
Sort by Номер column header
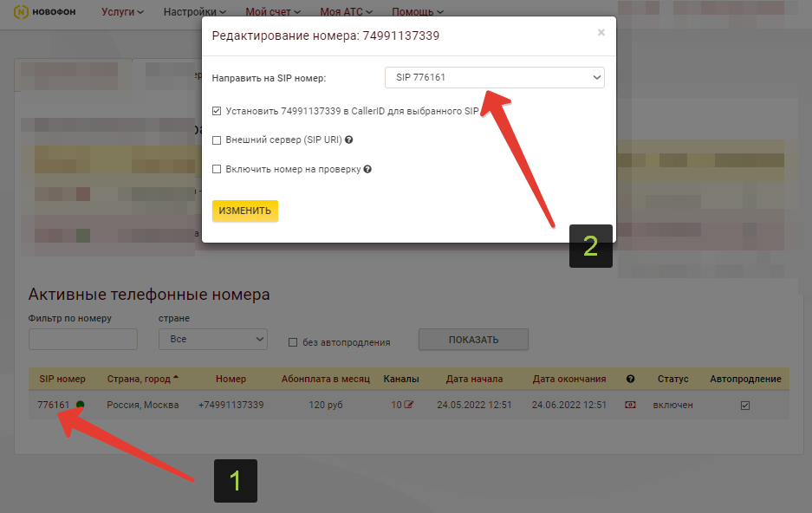231,379
